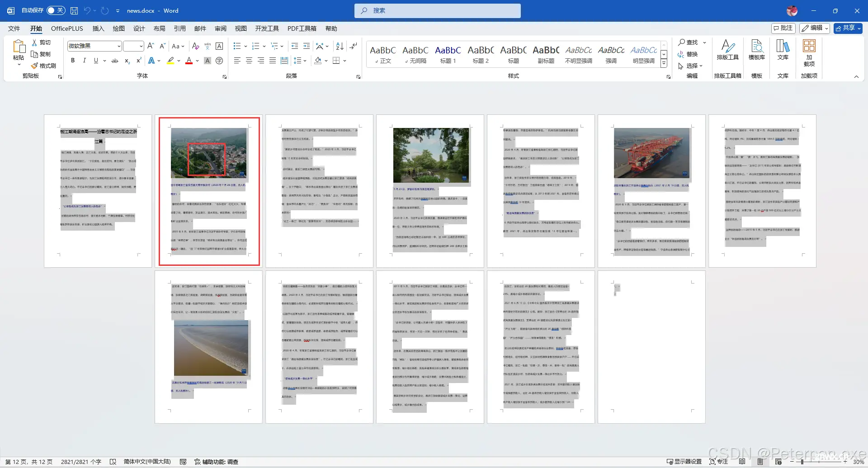Click the phonetic guide 文 icon

pos(208,46)
